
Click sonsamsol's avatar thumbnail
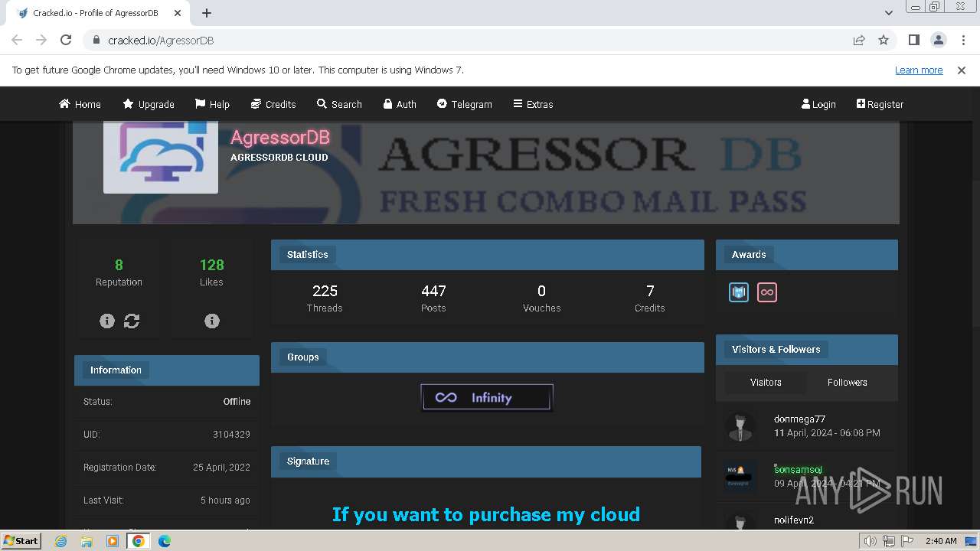(x=740, y=477)
